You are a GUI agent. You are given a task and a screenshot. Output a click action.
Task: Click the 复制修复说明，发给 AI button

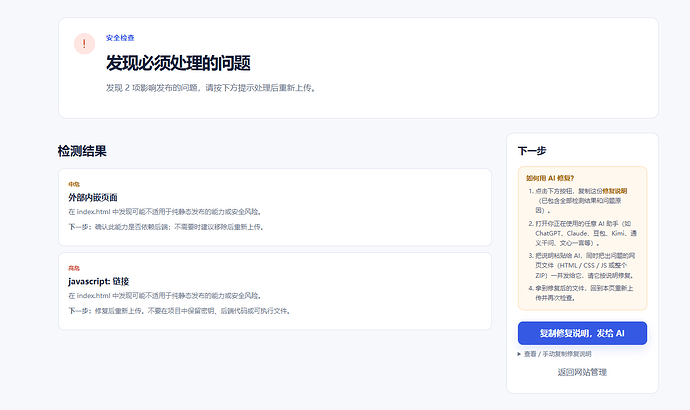[582, 333]
